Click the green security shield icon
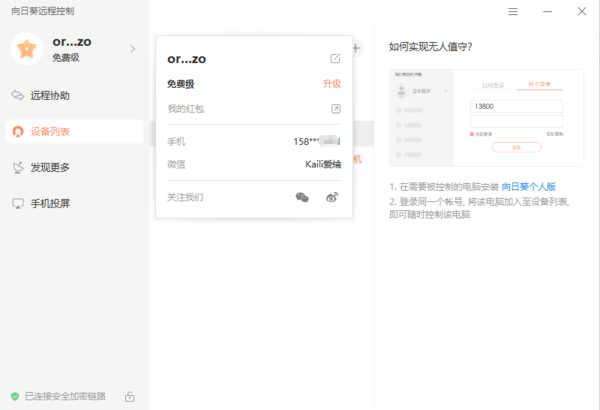The width and height of the screenshot is (600, 410). [14, 396]
